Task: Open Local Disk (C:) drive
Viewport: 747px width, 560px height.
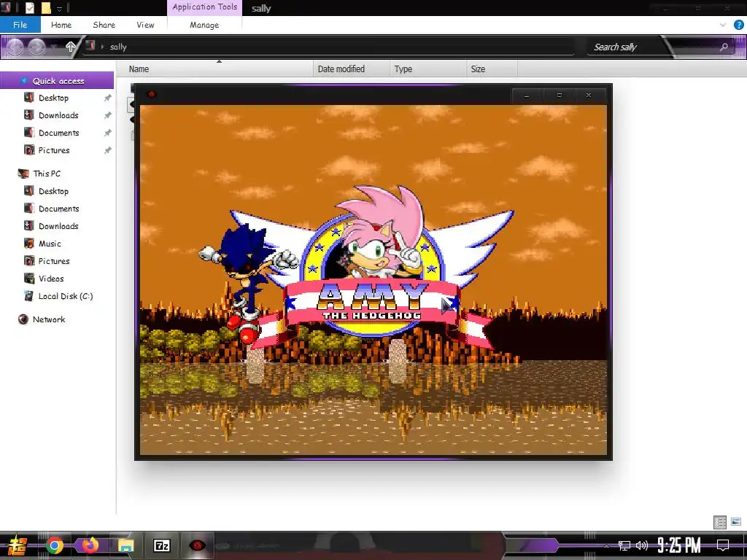Action: (65, 296)
